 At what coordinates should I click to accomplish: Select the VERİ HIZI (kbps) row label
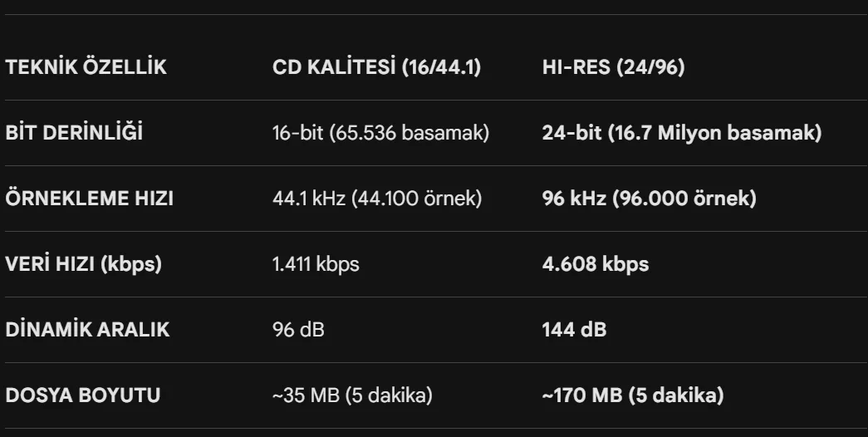(84, 264)
